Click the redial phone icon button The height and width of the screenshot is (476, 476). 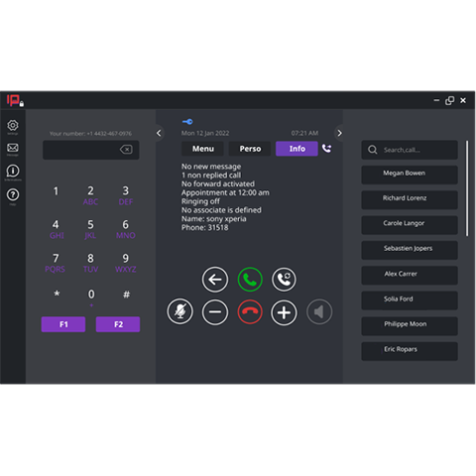coord(284,280)
